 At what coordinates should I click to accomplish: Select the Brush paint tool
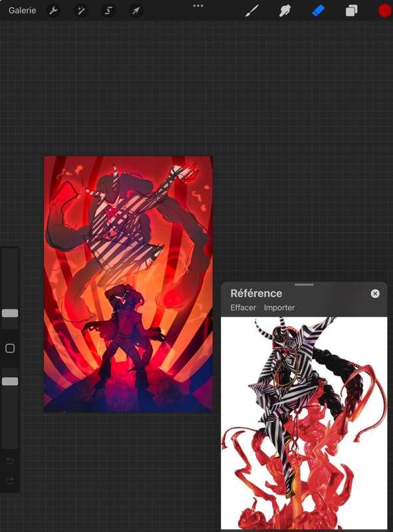252,11
